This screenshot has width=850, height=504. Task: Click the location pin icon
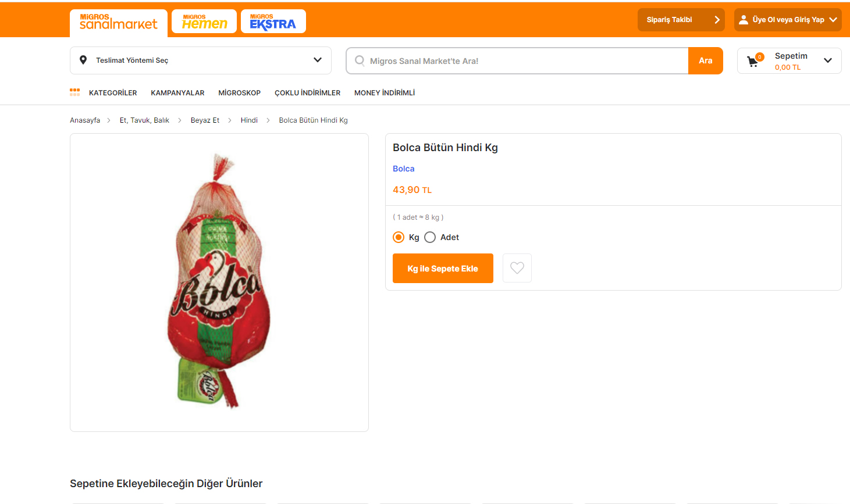pyautogui.click(x=83, y=60)
